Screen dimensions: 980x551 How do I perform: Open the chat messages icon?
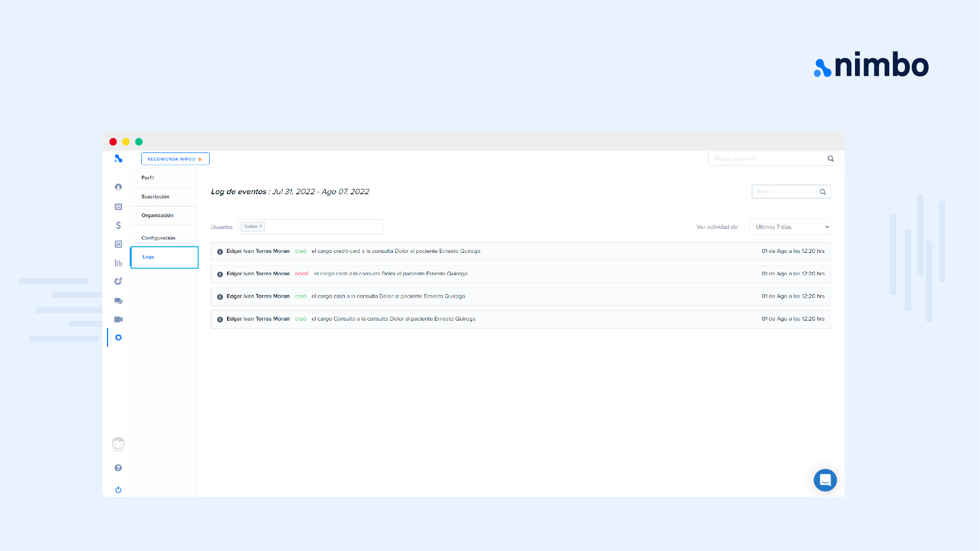118,301
